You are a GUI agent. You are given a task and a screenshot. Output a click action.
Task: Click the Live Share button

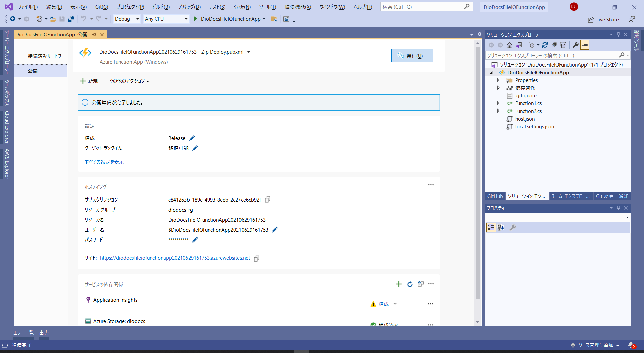tap(603, 20)
